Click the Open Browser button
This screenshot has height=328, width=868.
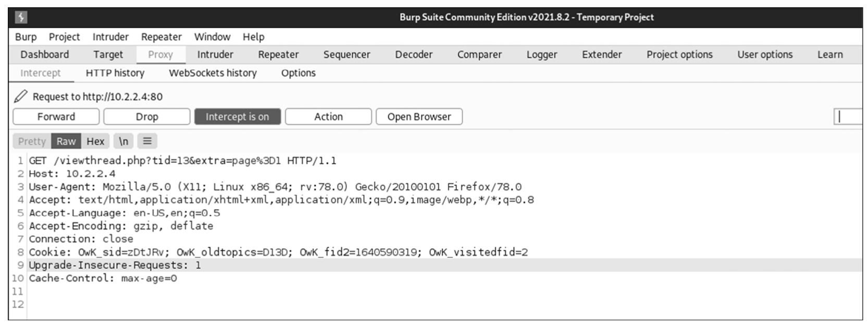419,117
